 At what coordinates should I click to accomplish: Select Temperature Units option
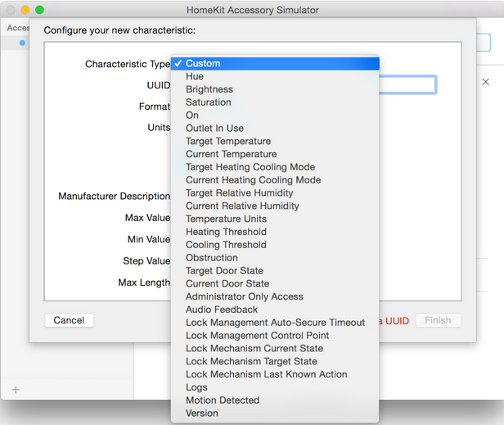227,219
